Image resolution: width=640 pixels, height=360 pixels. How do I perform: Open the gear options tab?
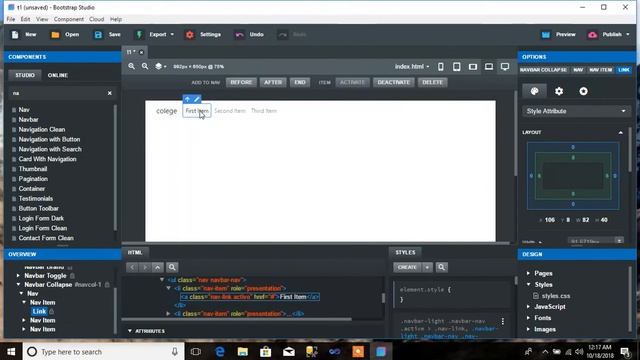pos(559,91)
